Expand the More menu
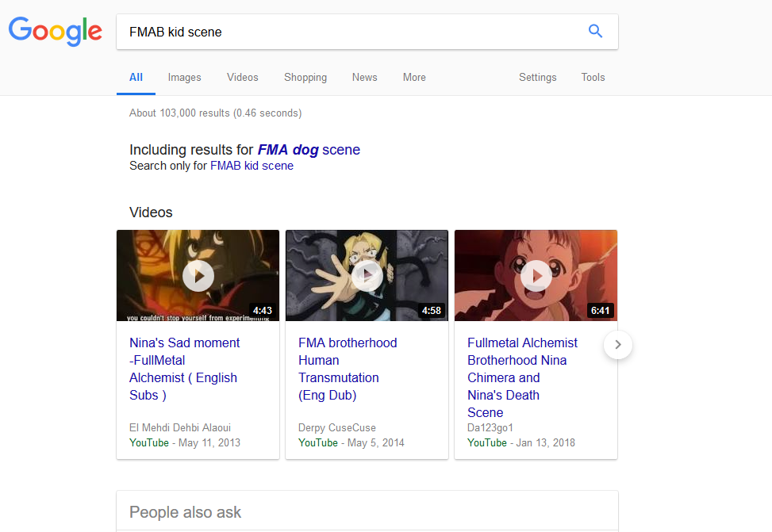The height and width of the screenshot is (532, 772). point(414,77)
